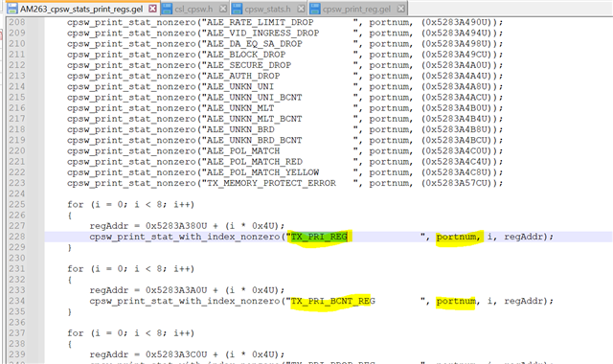Click regAddr = 0x5283A3A0U assignment

(187, 290)
